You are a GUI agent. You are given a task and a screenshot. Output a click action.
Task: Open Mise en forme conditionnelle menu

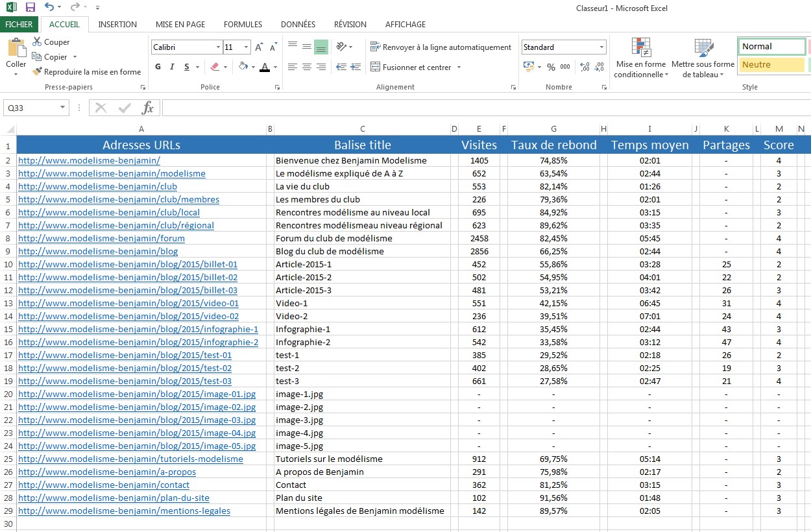640,58
